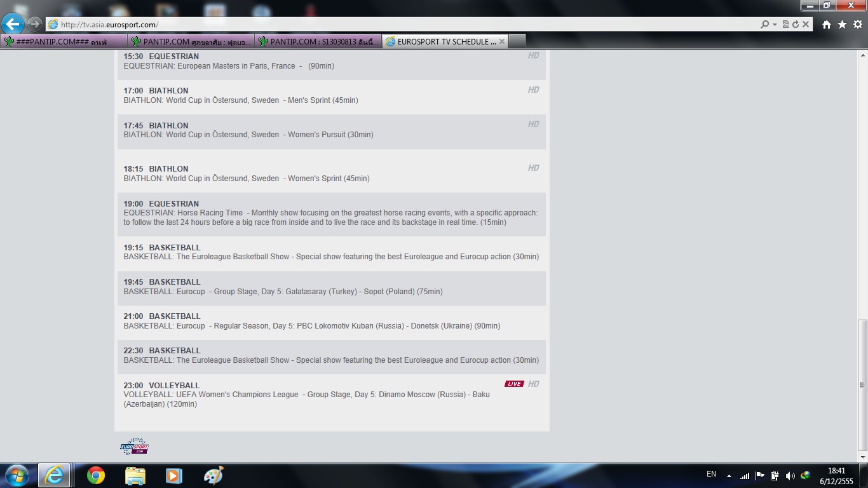Select the 19:45 BASKETBALL heading

pos(162,282)
